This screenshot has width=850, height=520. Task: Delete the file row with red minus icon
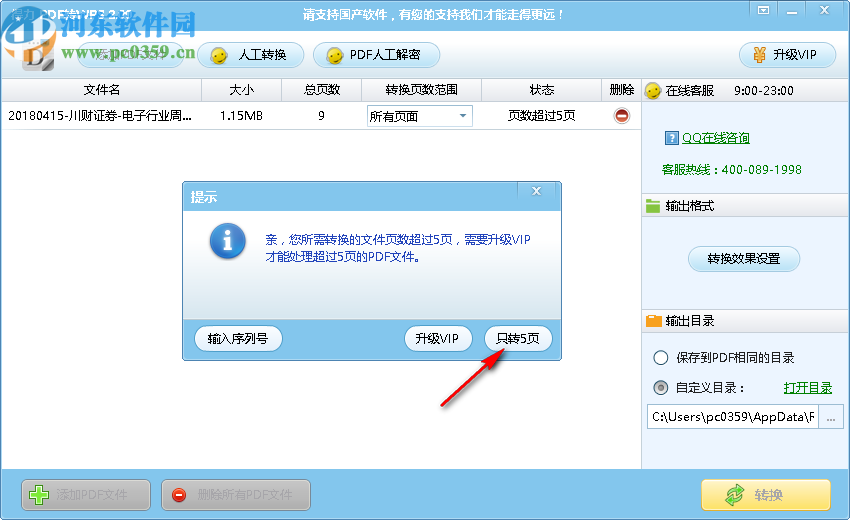622,115
